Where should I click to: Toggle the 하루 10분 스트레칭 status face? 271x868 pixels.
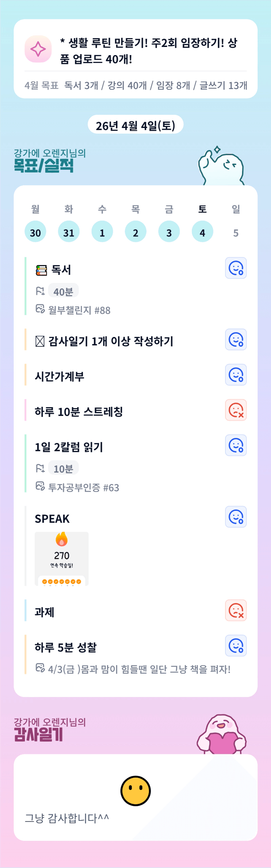[236, 410]
